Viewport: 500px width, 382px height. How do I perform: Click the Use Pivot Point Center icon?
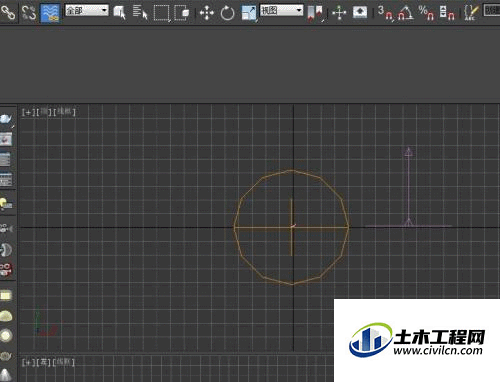coord(315,13)
